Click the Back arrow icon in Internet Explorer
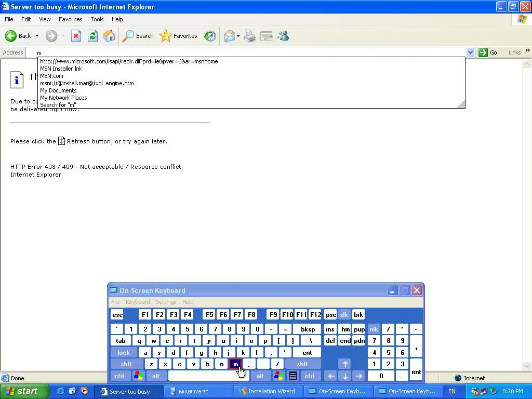The width and height of the screenshot is (532, 399). coord(11,36)
